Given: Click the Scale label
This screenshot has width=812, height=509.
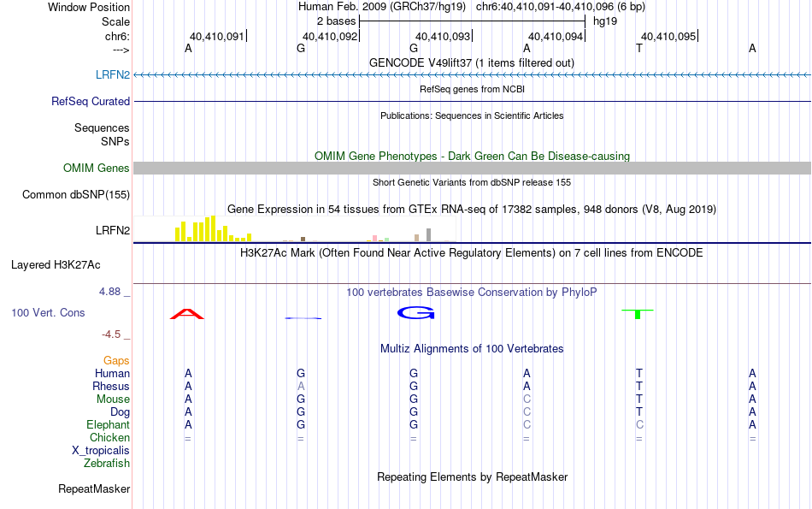Looking at the screenshot, I should click(115, 21).
